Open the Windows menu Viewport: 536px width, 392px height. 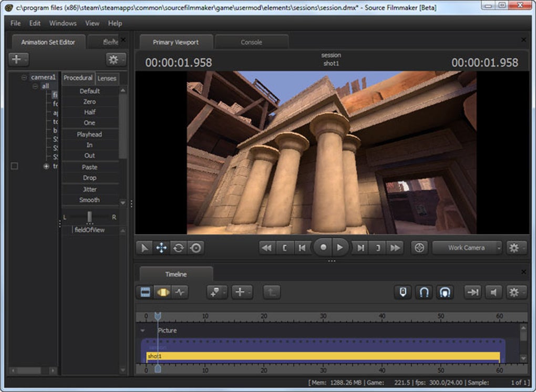click(x=63, y=23)
